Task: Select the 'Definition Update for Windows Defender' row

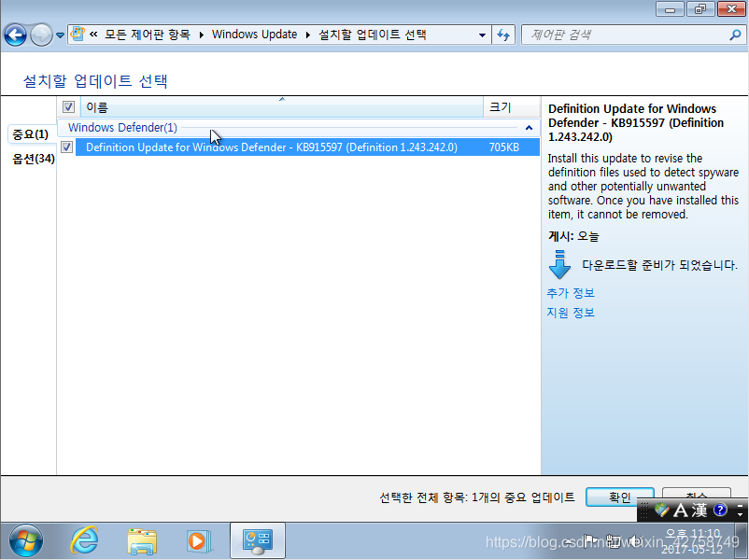Action: (x=307, y=147)
